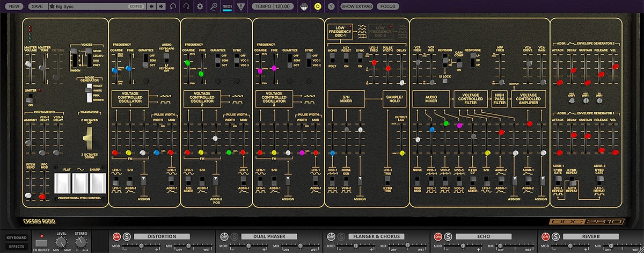Click the VOLTAGE CONTROLLED OSCILLATOR 3 box
Image resolution: width=644 pixels, height=253 pixels.
click(x=274, y=99)
